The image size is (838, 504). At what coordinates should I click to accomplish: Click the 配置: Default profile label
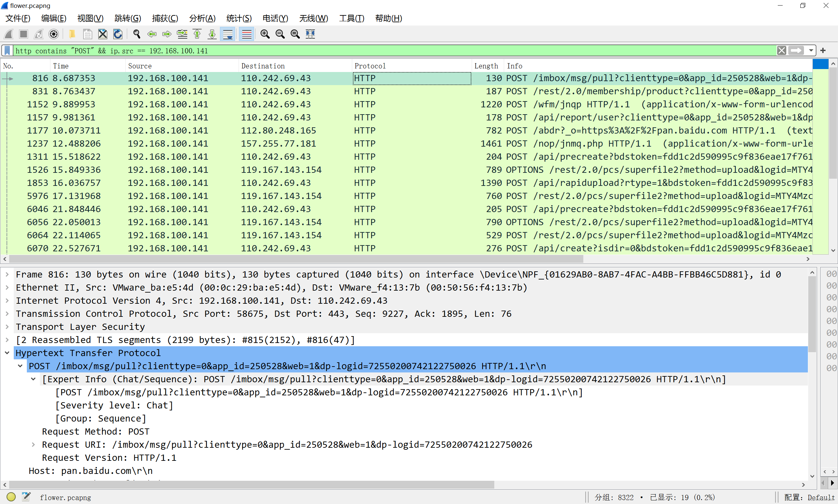pos(809,497)
